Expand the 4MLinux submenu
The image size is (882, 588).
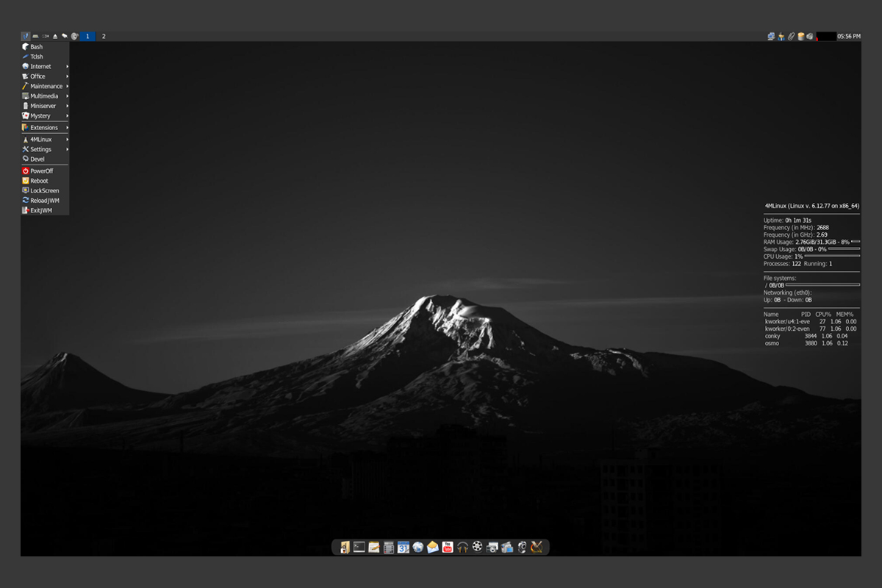point(45,139)
